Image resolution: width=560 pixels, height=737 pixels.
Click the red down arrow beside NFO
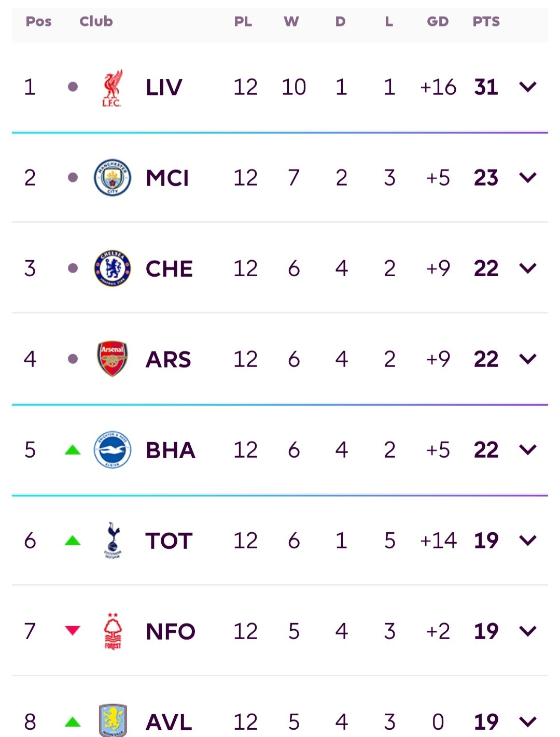tap(73, 630)
